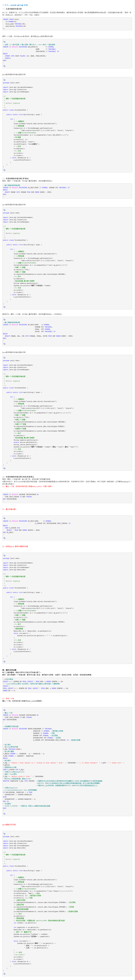
Task: Select heading "四、编写分页过程"
Action: click(x=9, y=670)
